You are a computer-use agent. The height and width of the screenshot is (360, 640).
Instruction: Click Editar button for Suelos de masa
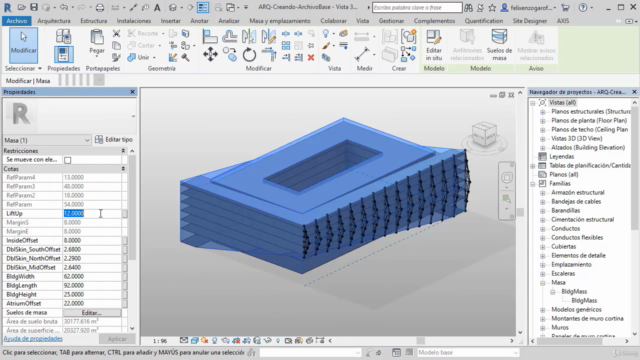[x=92, y=313]
